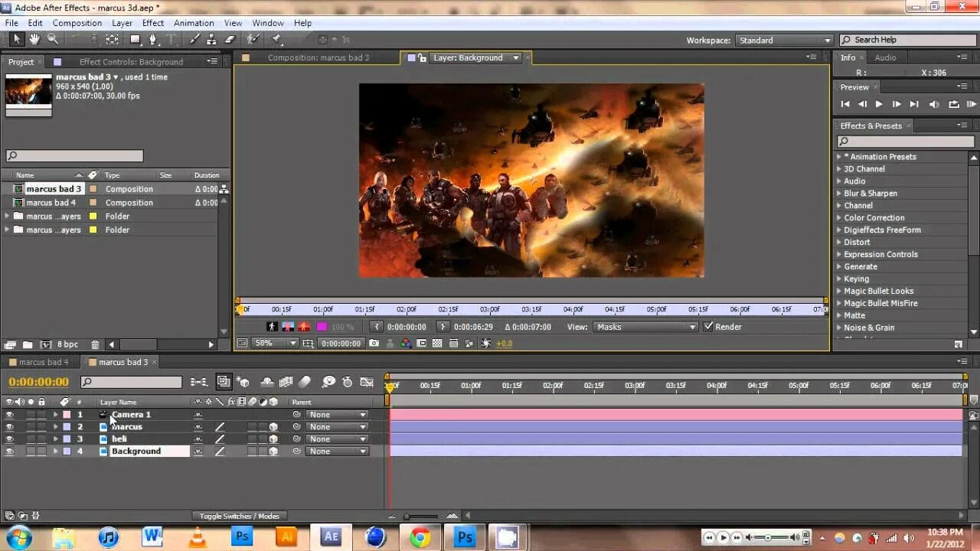Solo the marcus layer
The image size is (980, 551).
(31, 427)
